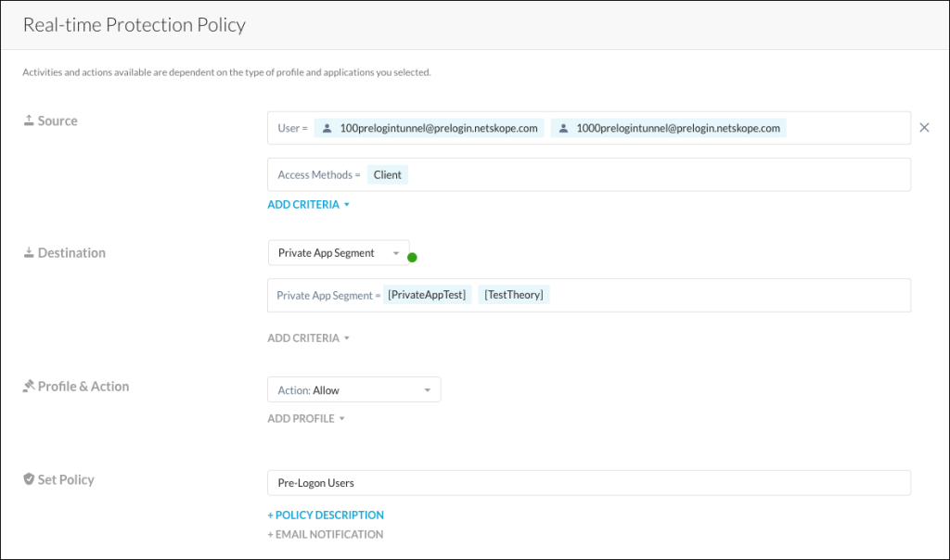This screenshot has width=950, height=560.
Task: Click the Source section label
Action: 58,121
